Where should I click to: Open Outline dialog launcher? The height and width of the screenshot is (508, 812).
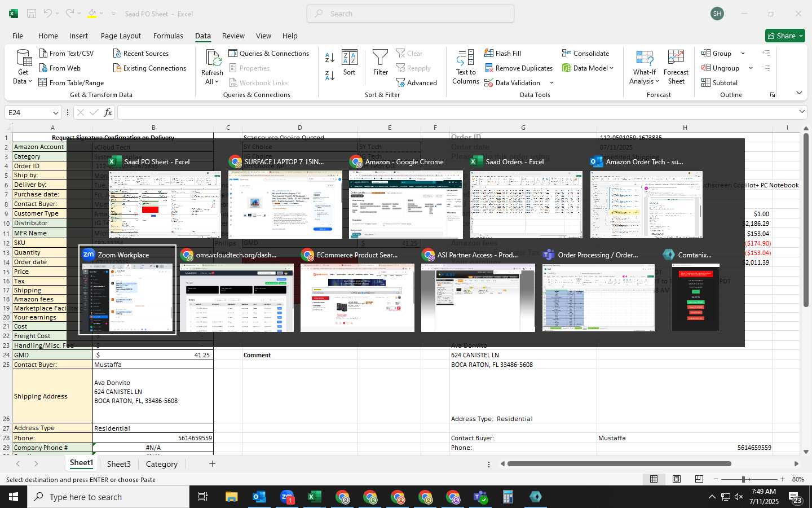[x=773, y=95]
